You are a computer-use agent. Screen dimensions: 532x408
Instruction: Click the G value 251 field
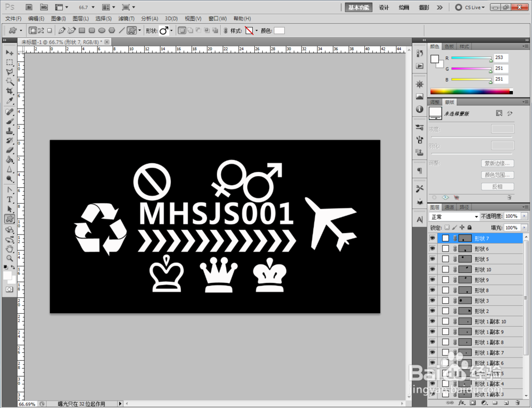(501, 68)
